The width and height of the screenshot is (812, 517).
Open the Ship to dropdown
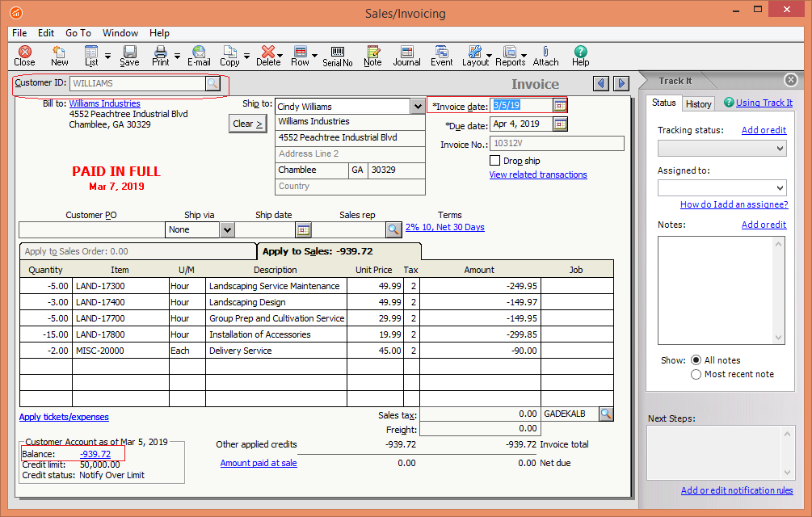(418, 107)
